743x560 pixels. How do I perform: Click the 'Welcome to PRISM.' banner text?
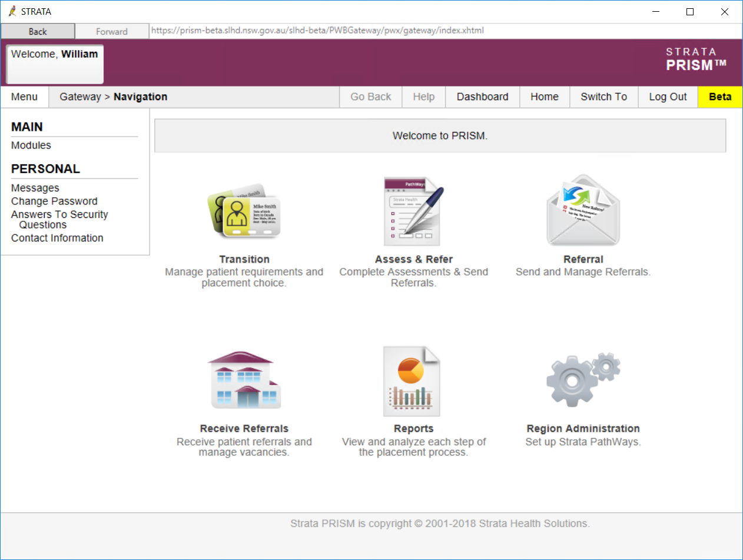pyautogui.click(x=440, y=136)
